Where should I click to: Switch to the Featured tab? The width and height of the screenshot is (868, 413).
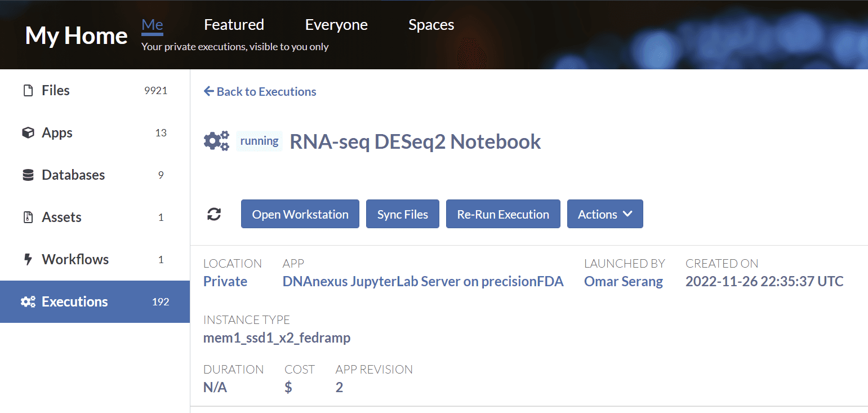click(234, 25)
